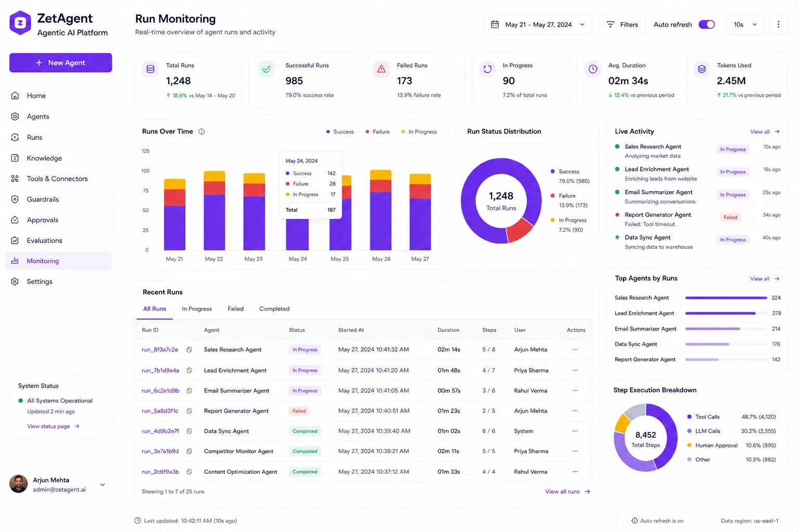798x532 pixels.
Task: Open the three-dot page options menu
Action: tap(778, 24)
